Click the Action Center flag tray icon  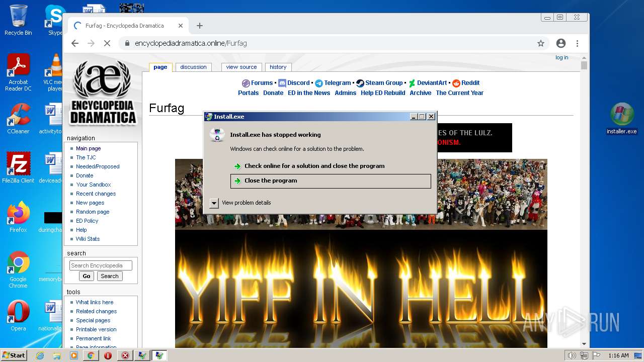[596, 355]
